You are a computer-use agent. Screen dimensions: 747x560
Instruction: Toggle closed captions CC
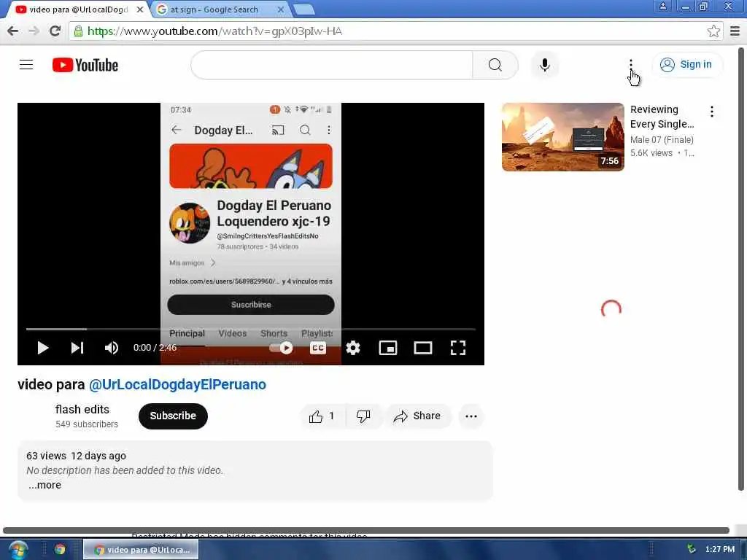(318, 348)
